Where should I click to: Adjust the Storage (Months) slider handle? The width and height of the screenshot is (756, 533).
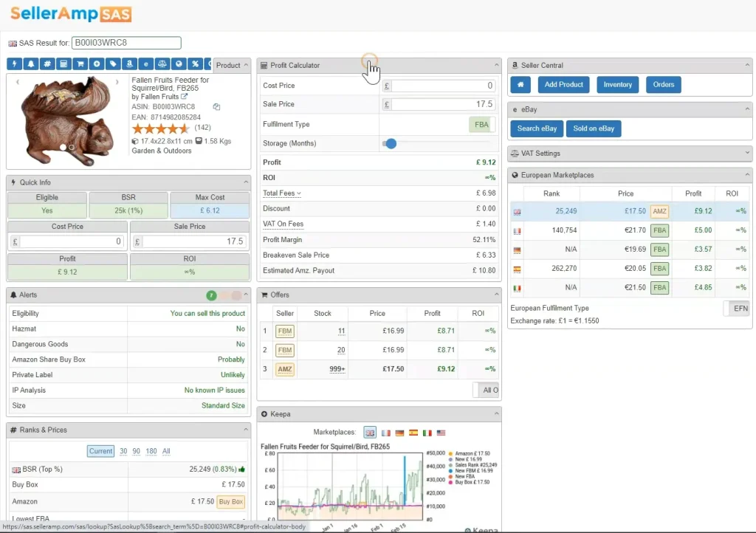pyautogui.click(x=391, y=144)
